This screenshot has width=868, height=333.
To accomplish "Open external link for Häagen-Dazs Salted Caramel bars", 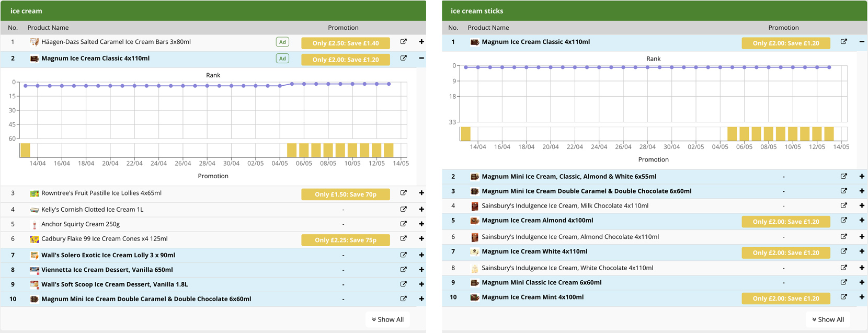I will (x=403, y=42).
